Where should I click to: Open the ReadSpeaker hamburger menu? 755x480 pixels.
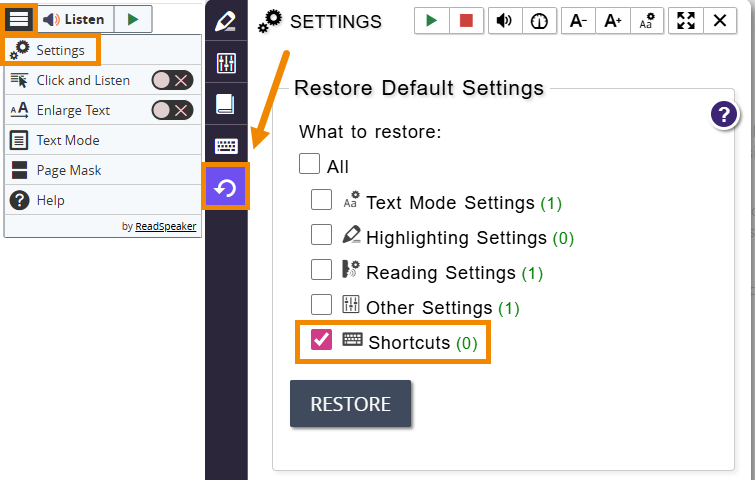coord(19,19)
